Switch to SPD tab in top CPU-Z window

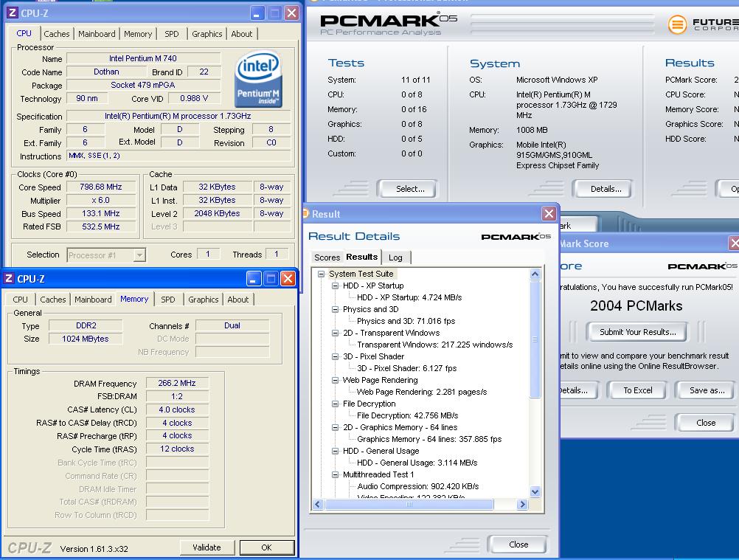[x=172, y=34]
